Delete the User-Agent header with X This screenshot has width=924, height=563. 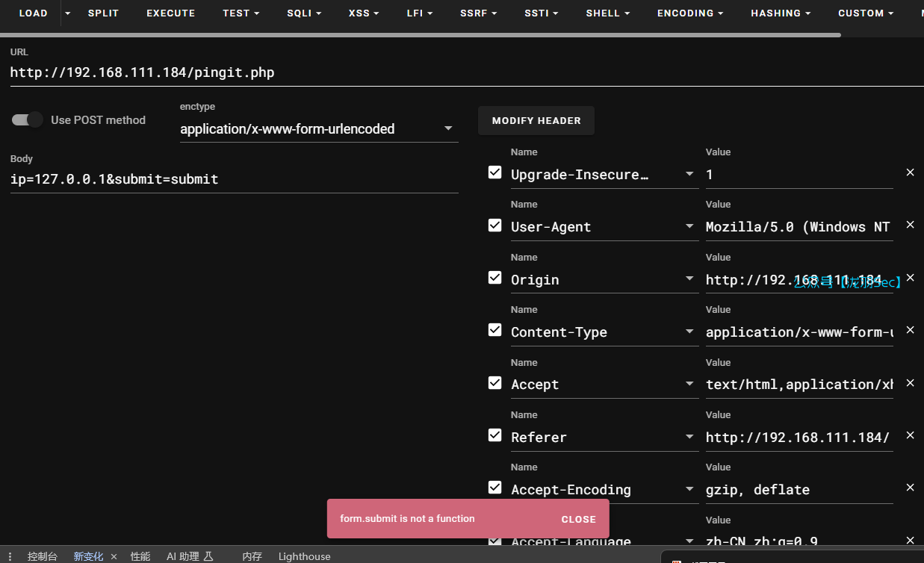click(910, 225)
